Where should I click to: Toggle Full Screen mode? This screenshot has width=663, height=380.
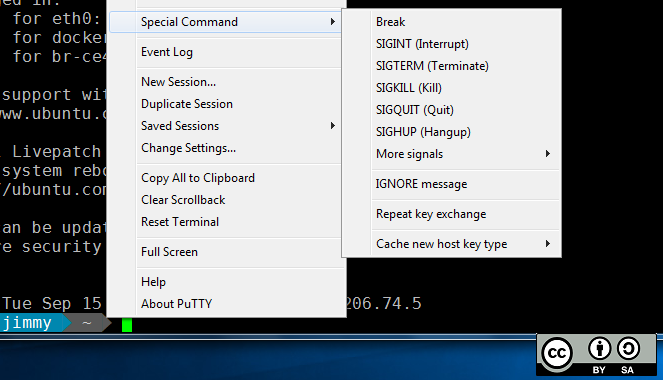225,252
